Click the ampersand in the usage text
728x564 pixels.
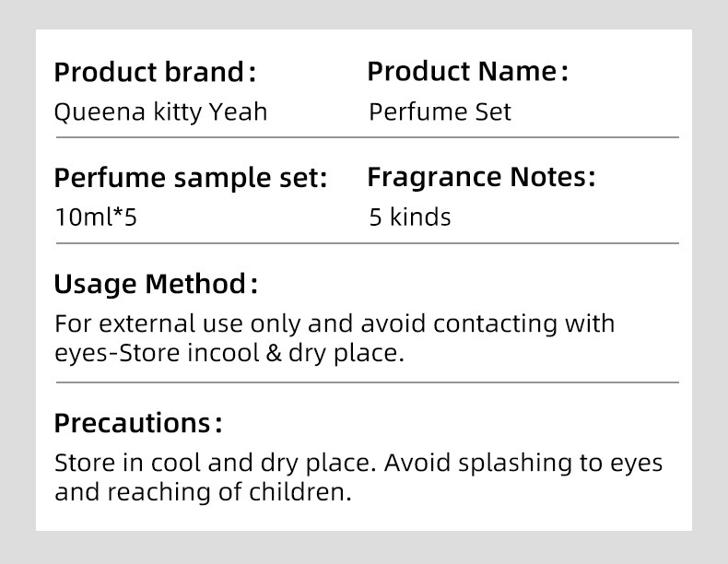click(273, 353)
